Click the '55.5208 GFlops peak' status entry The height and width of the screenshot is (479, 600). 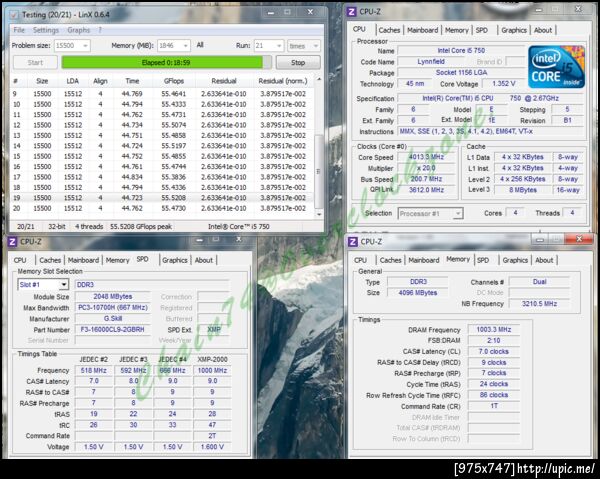(141, 226)
